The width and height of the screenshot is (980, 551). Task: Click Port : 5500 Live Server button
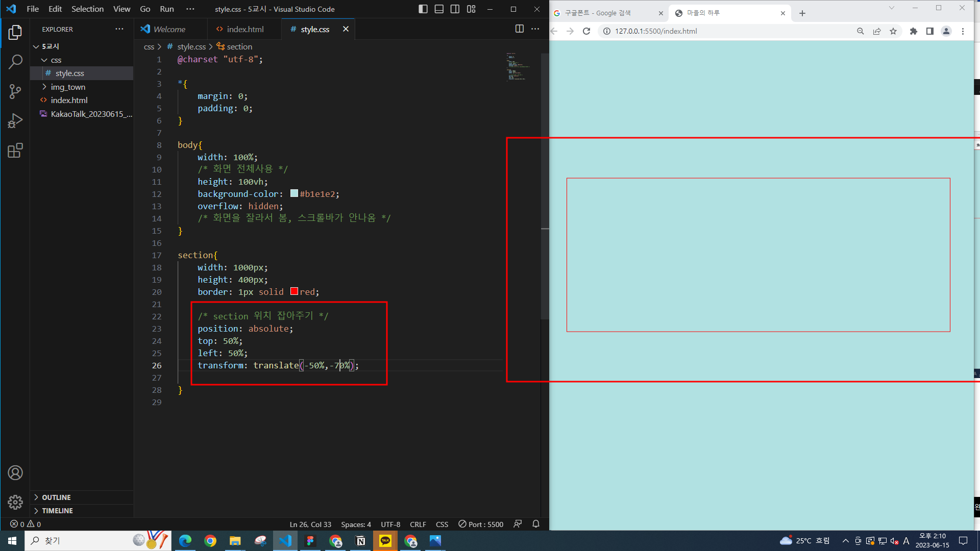point(481,524)
